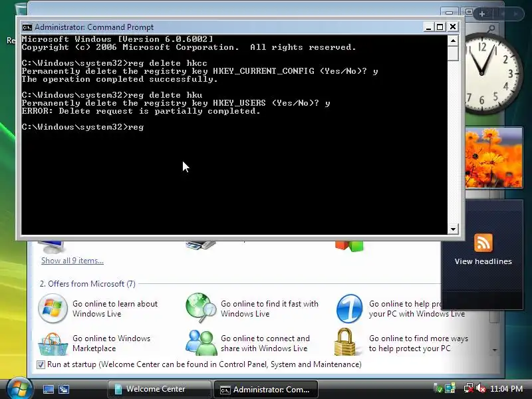This screenshot has height=399, width=532.
Task: Open Go online to connect and share
Action: [265, 343]
